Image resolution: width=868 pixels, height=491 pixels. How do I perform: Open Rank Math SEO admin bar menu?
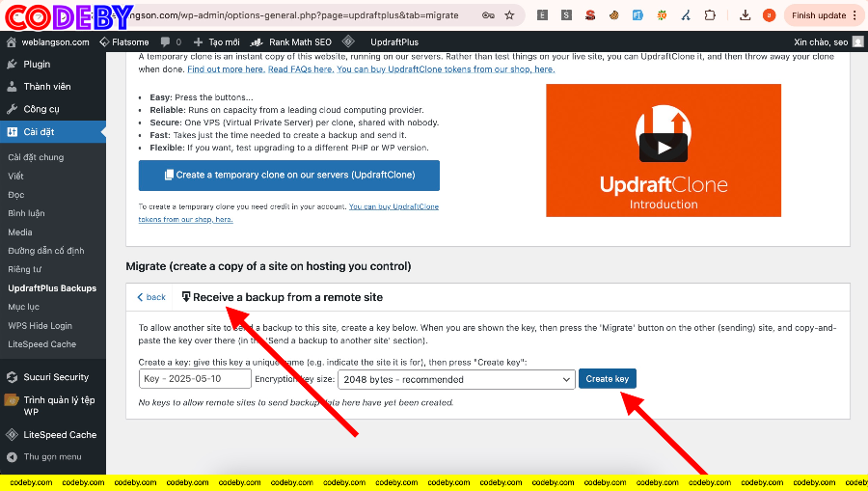pos(291,42)
